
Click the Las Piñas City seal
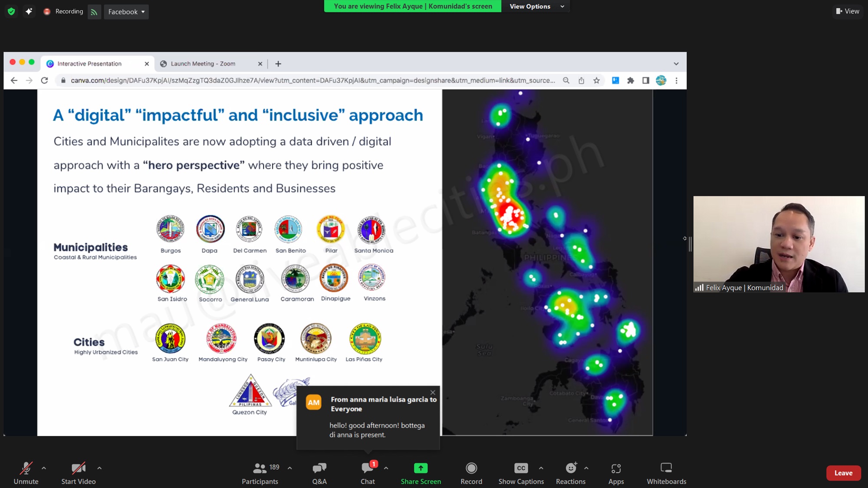pos(365,339)
